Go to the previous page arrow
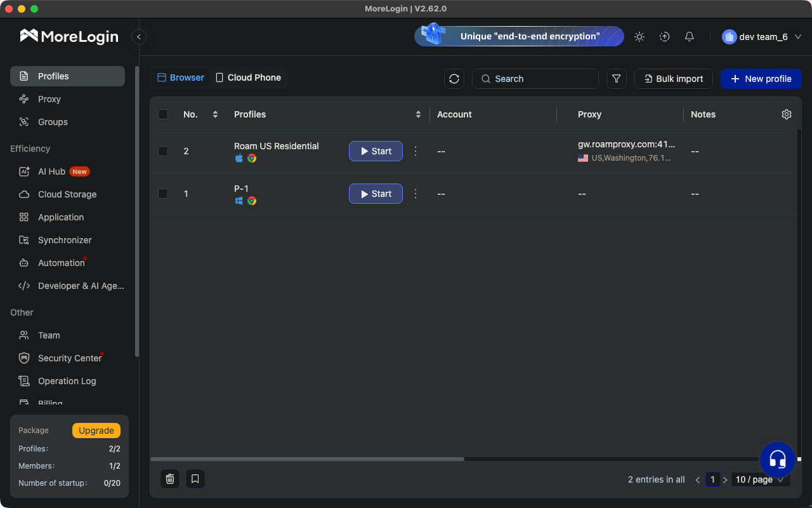 698,480
